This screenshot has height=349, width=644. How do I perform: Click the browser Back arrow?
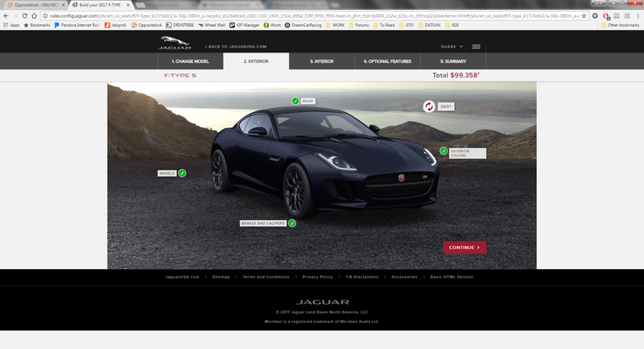(6, 16)
